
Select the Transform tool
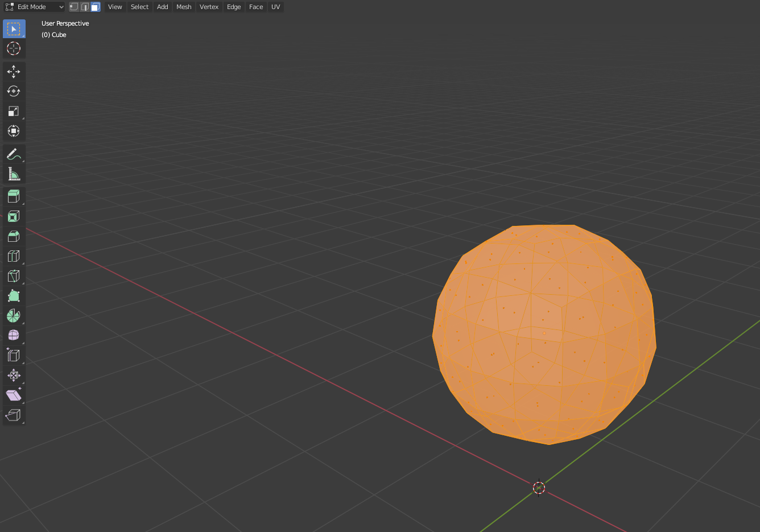click(14, 131)
